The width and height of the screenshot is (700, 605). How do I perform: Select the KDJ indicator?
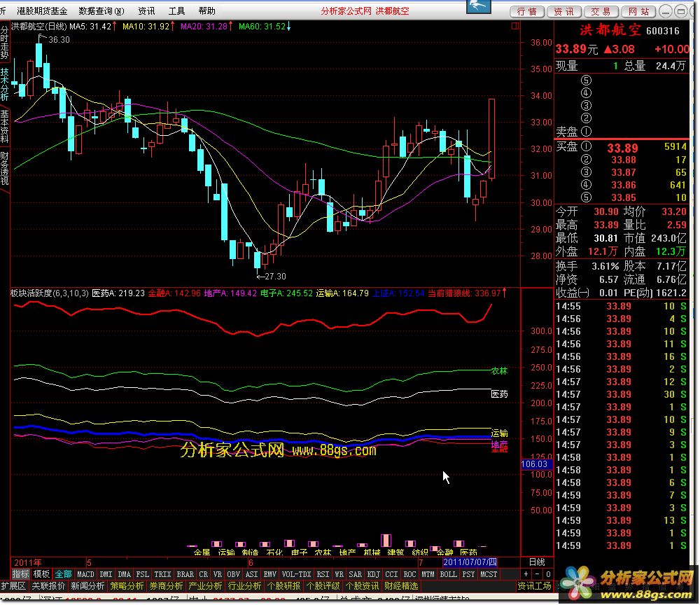374,574
